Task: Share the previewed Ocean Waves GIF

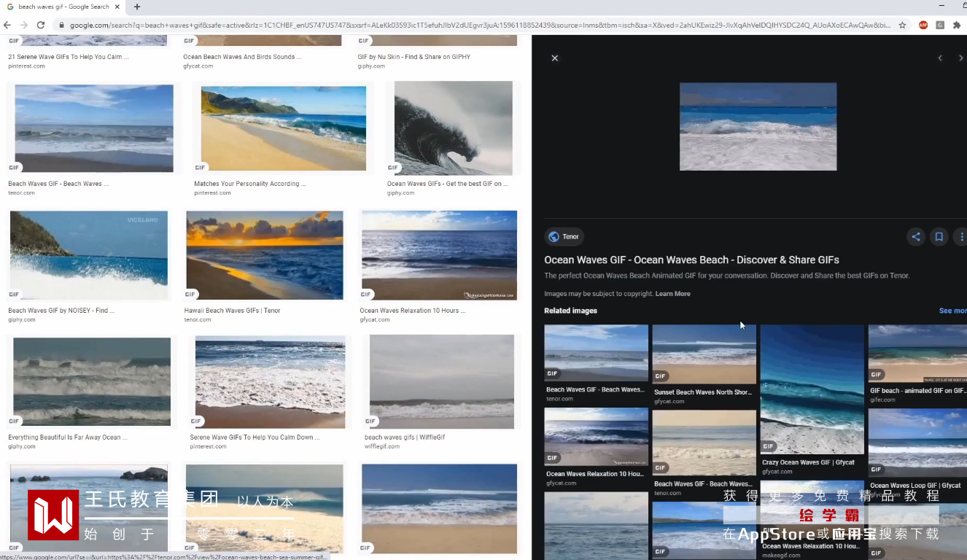Action: [x=916, y=236]
